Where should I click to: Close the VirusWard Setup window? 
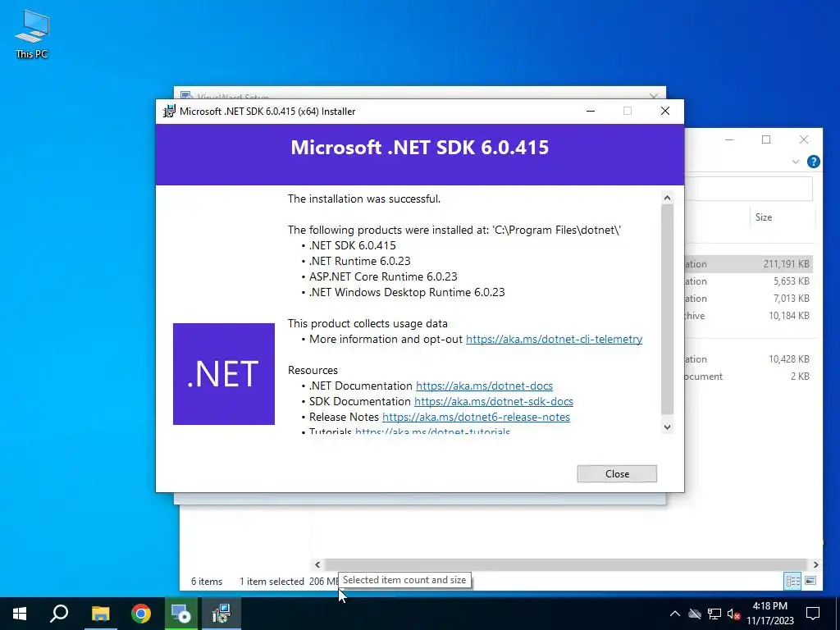click(x=654, y=96)
